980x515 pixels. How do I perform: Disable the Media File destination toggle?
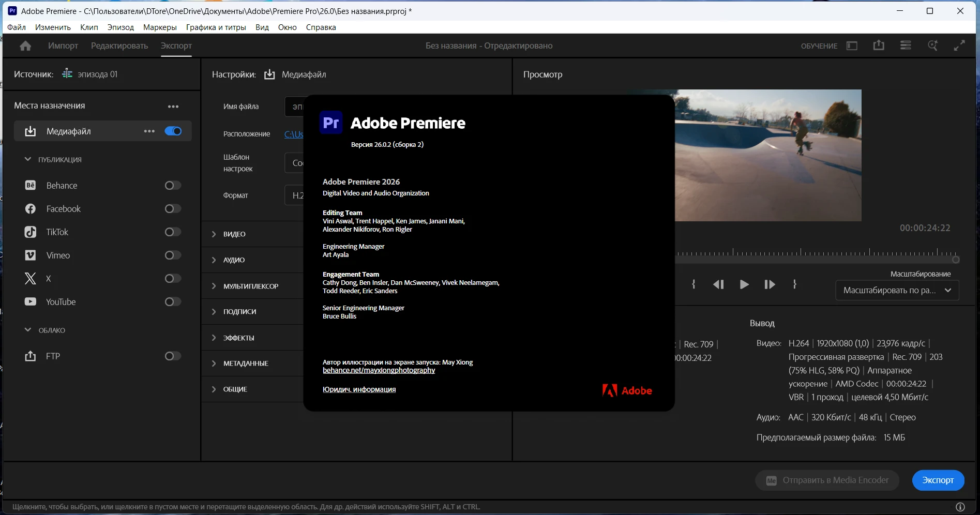[x=173, y=131]
